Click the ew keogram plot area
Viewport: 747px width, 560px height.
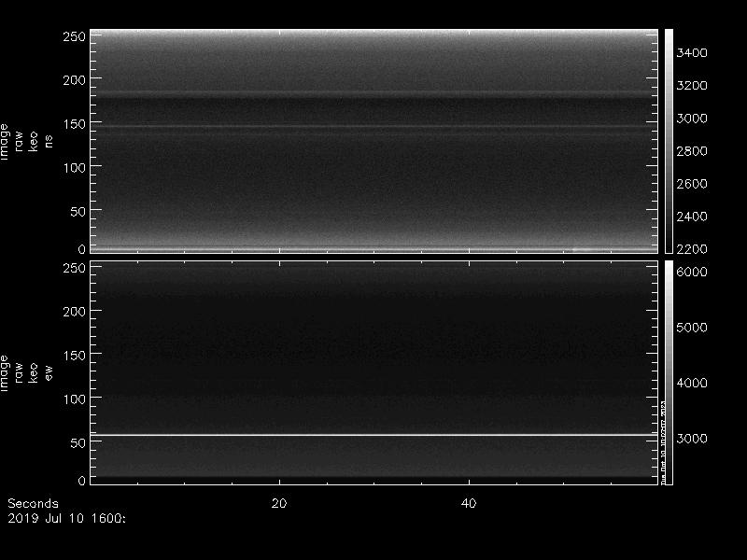point(374,372)
